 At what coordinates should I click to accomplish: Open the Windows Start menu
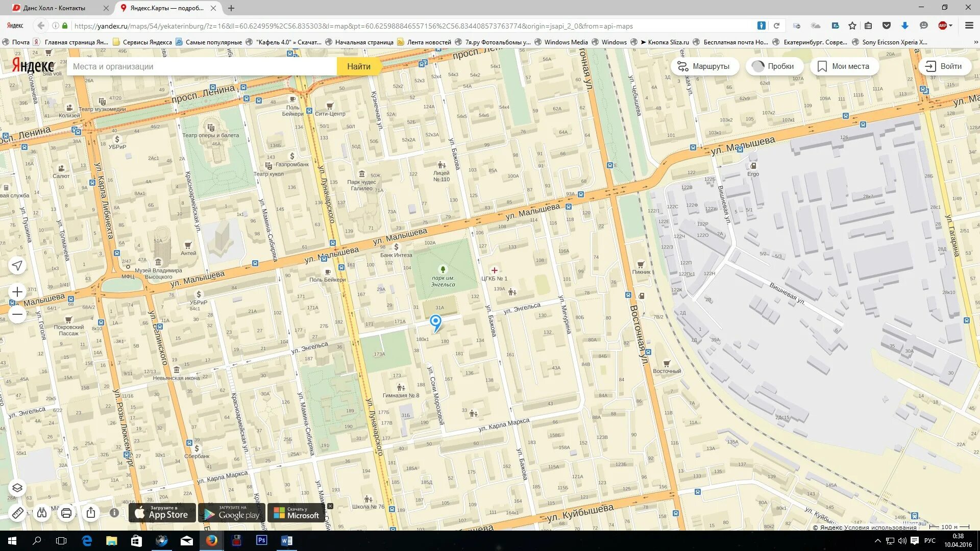coord(12,541)
